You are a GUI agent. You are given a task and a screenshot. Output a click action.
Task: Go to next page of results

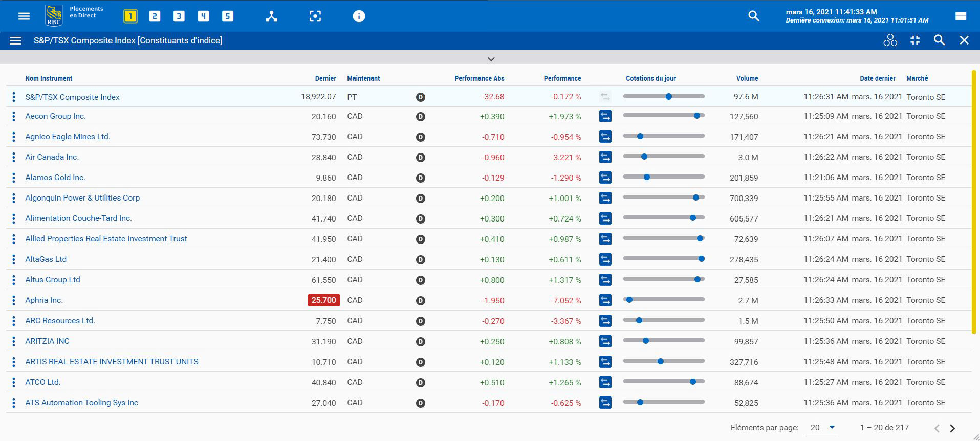952,428
